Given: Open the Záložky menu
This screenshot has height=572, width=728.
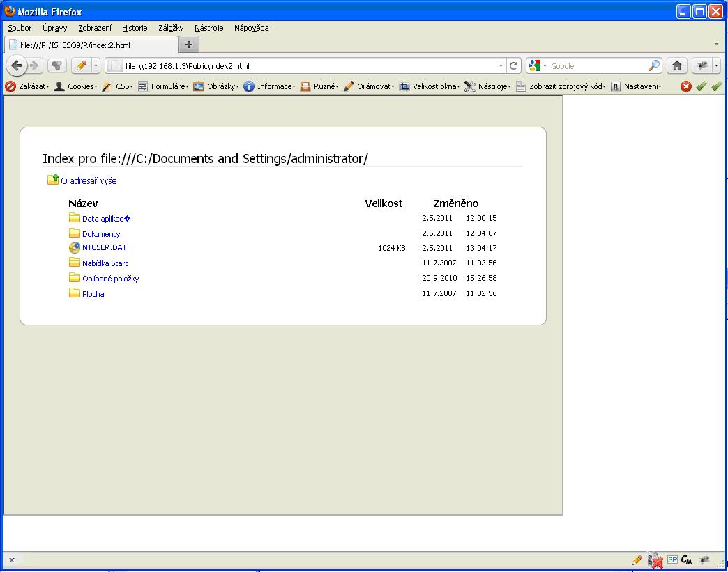Looking at the screenshot, I should tap(171, 28).
